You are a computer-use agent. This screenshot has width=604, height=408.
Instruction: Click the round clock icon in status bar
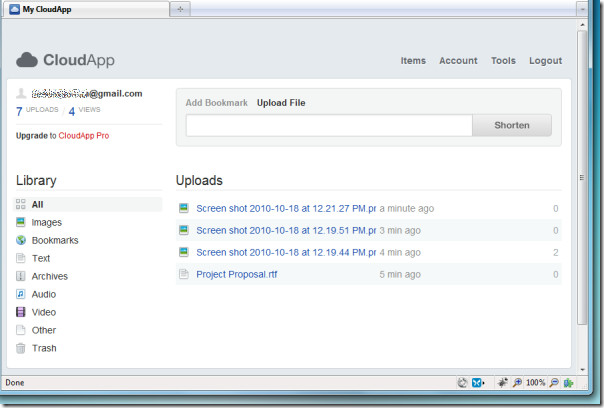click(x=462, y=382)
